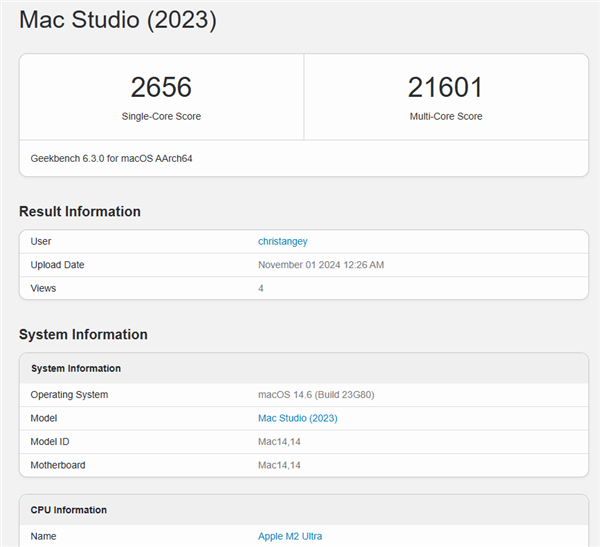Screen dimensions: 600x547
Task: Click the Multi-Core Score label
Action: 445,117
